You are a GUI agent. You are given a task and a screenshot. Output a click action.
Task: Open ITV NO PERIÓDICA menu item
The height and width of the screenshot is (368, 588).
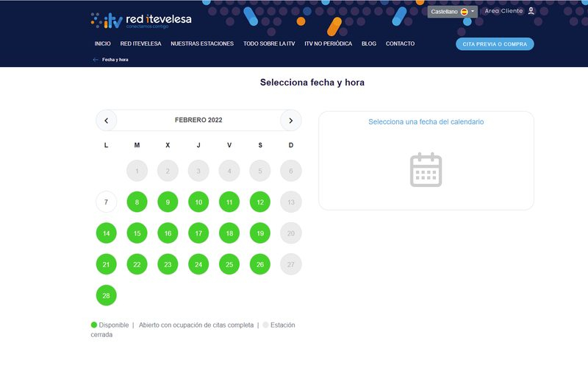pyautogui.click(x=328, y=43)
